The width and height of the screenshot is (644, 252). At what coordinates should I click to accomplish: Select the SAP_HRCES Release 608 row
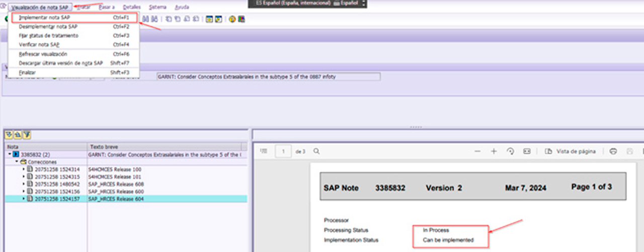115,184
